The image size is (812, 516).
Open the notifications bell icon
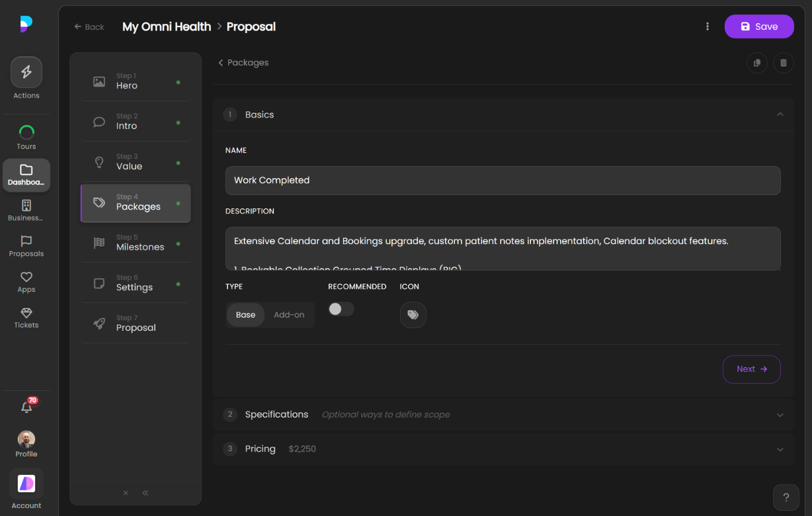tap(26, 408)
